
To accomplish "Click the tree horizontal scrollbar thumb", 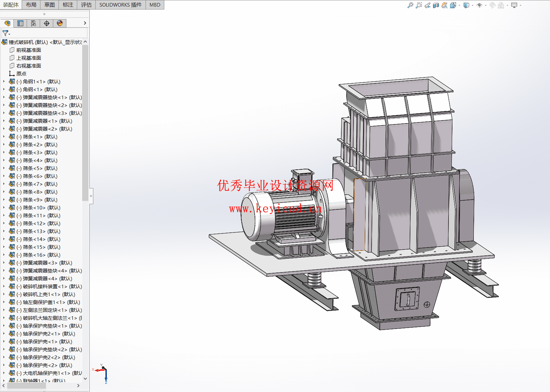I will 26,386.
